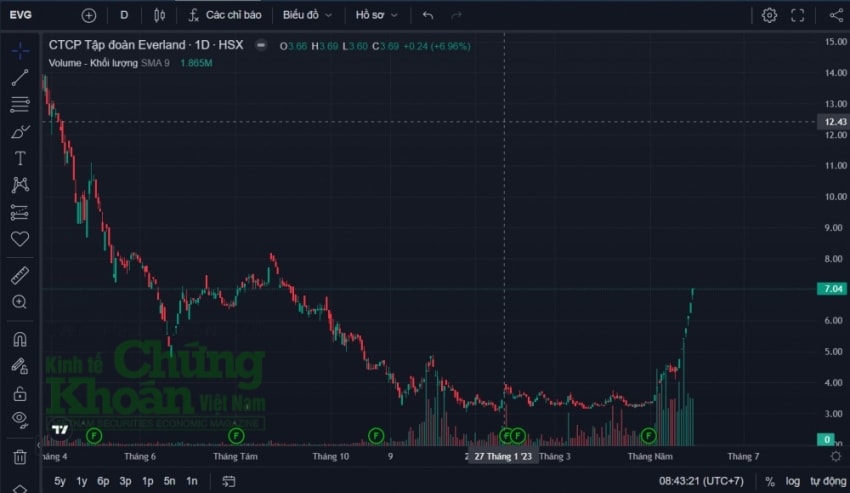Open the TradingView logo link
850x493 pixels.
60,430
